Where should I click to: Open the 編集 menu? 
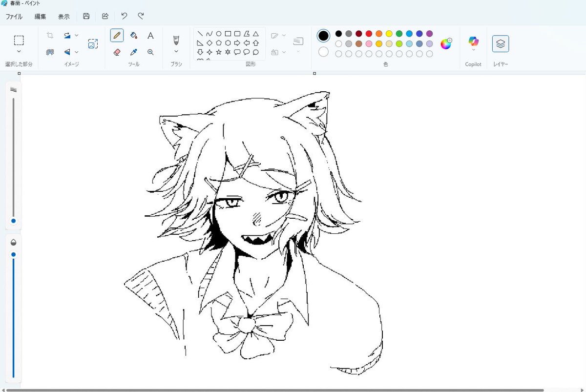click(41, 16)
